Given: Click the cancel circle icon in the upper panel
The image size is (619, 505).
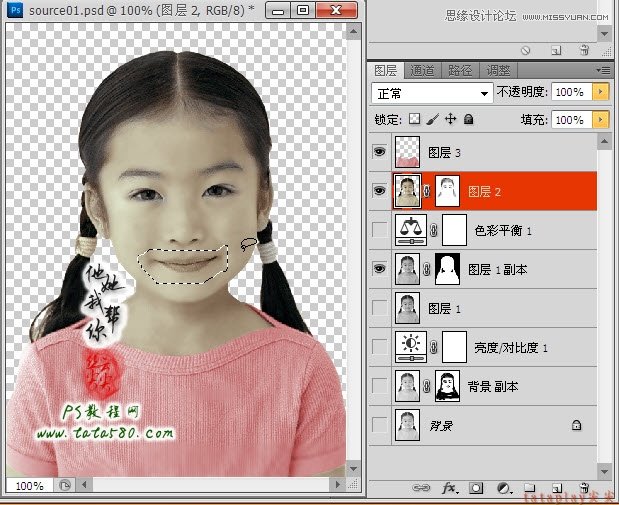Looking at the screenshot, I should coord(525,51).
